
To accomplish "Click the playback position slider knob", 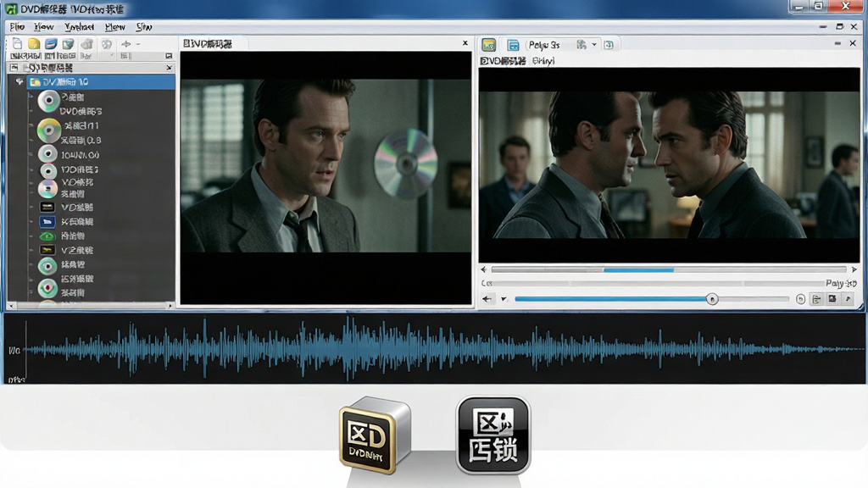I will [712, 299].
